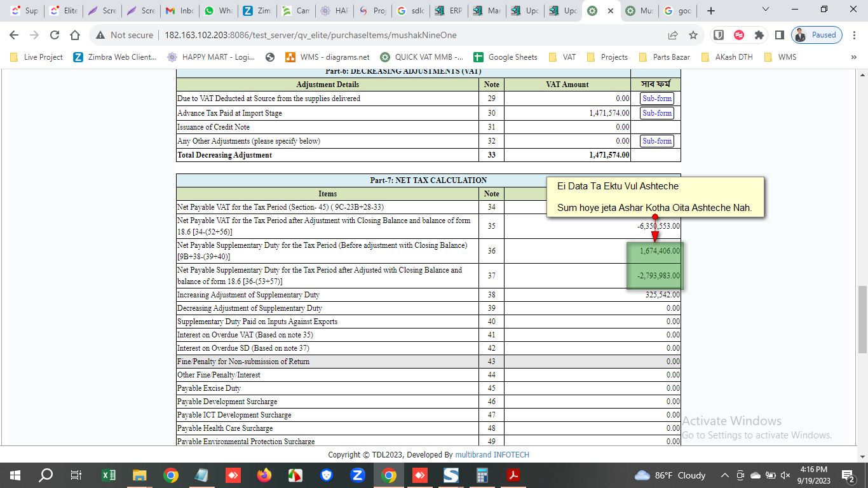Viewport: 868px width, 488px height.
Task: Open the tab search dropdown arrow
Action: 765,10
